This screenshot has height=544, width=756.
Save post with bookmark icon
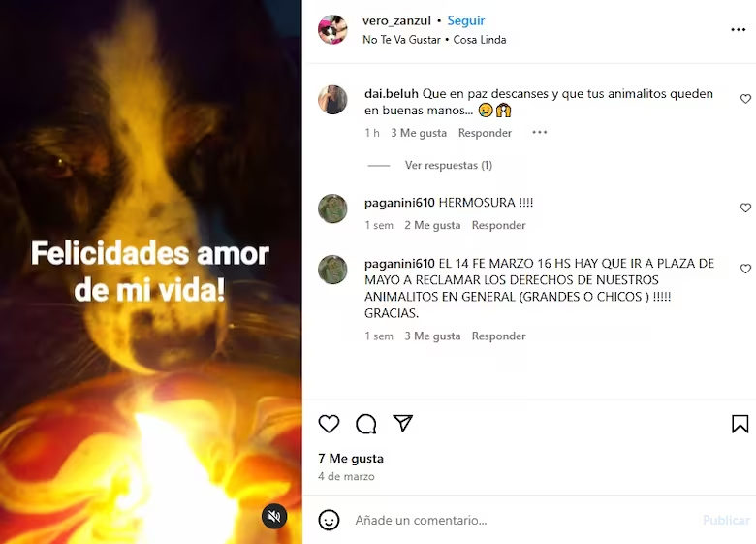[740, 424]
